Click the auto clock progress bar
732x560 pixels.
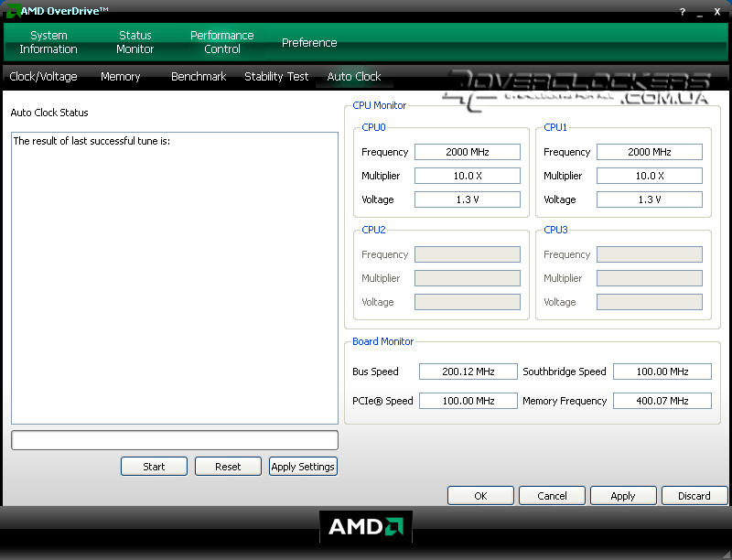click(175, 440)
